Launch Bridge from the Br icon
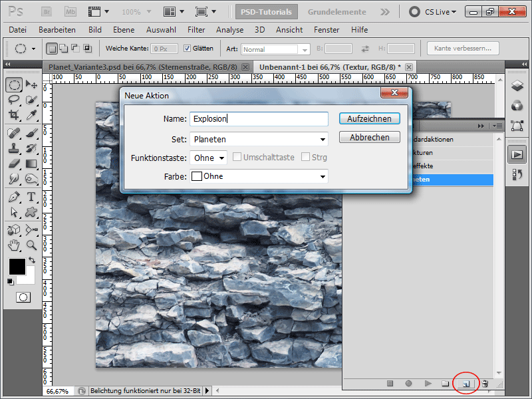 pos(47,12)
